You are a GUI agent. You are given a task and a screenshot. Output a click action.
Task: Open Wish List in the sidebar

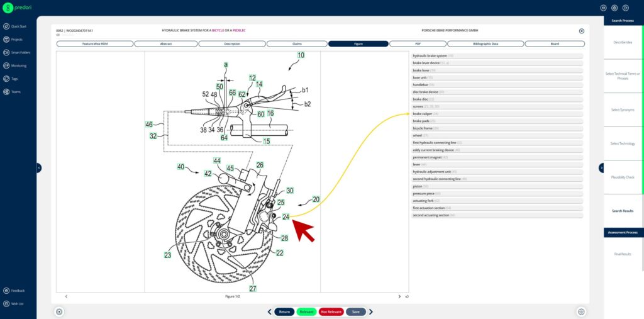tap(17, 304)
